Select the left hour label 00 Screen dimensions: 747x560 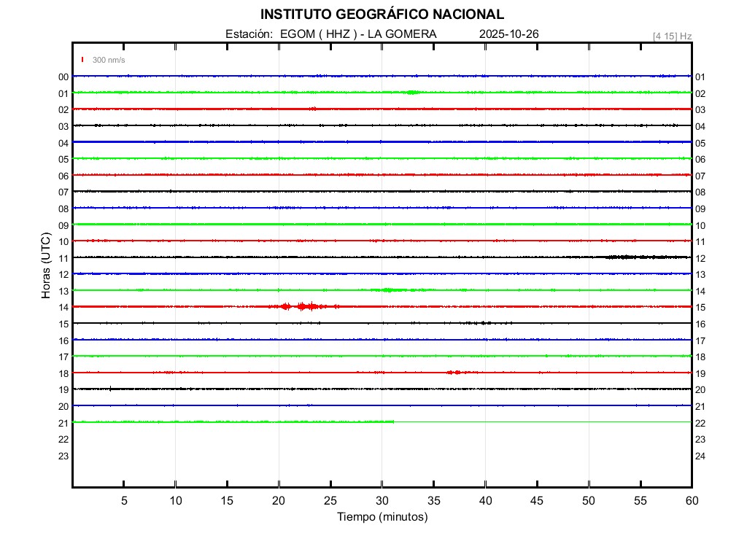[x=63, y=77]
